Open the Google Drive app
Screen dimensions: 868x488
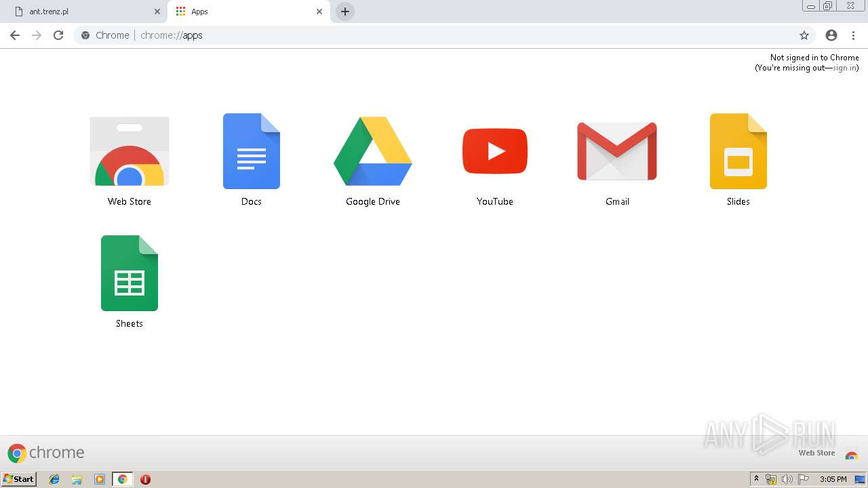pos(373,161)
